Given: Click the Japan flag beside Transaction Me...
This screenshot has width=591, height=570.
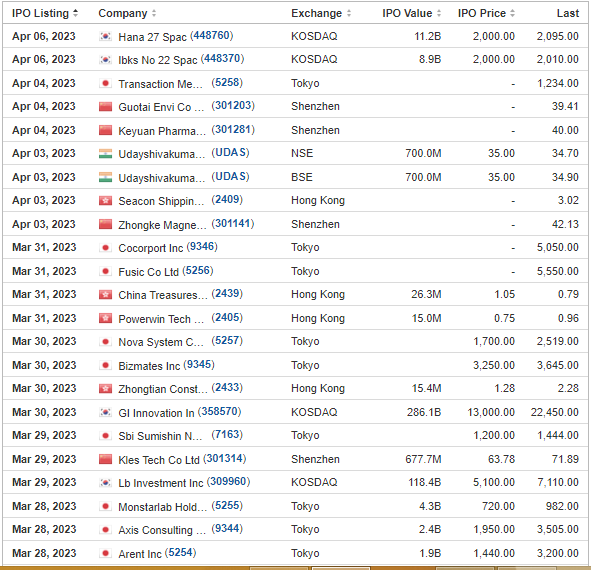Looking at the screenshot, I should (105, 83).
